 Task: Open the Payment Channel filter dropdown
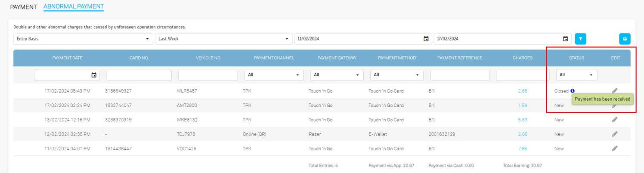[274, 75]
